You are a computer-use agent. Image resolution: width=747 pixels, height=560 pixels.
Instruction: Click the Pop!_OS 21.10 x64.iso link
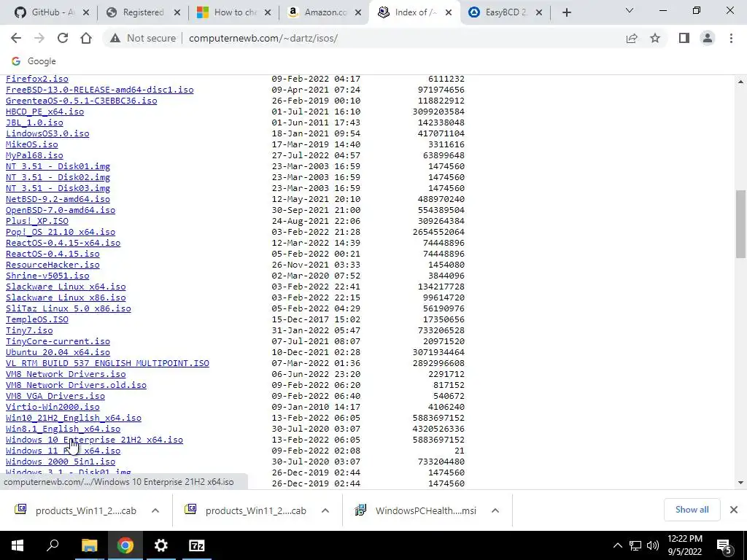click(61, 232)
